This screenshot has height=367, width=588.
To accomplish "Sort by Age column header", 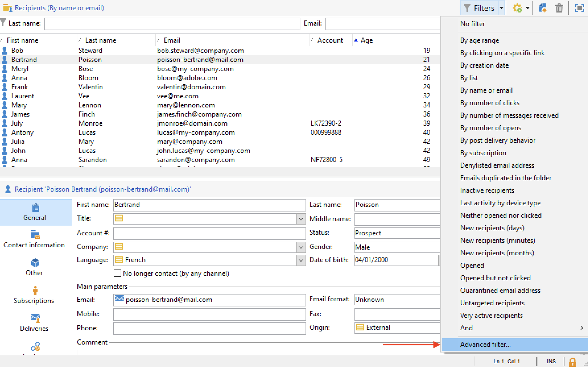I will pyautogui.click(x=366, y=40).
